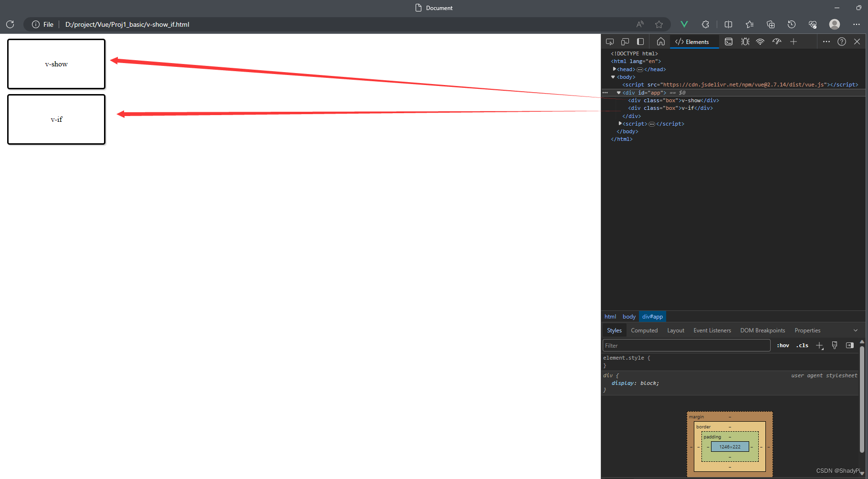Collapse the body node in DOM tree

click(x=613, y=77)
